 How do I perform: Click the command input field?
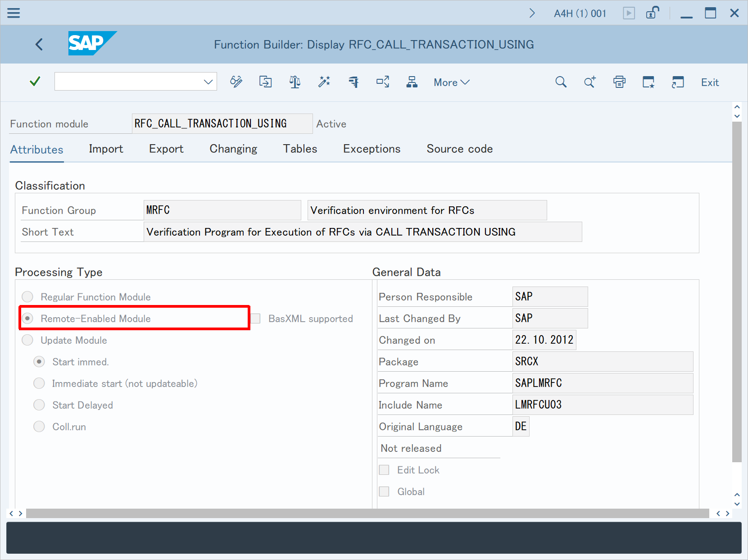pos(136,82)
